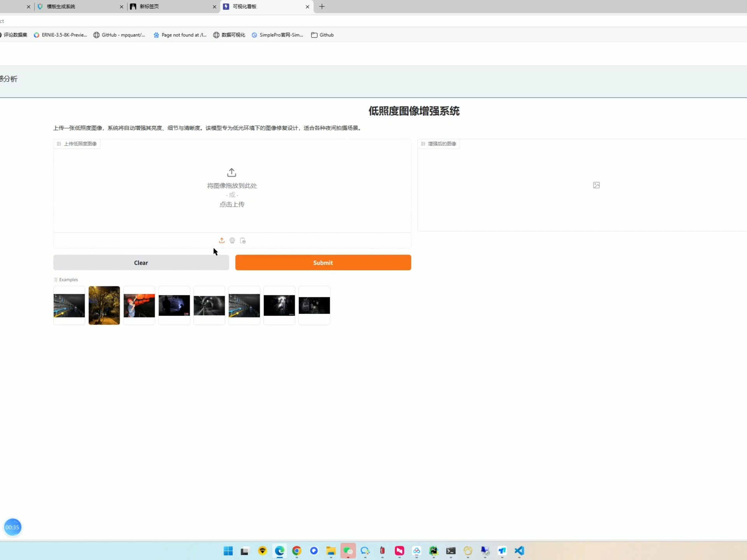The width and height of the screenshot is (747, 560).
Task: Open the SimplePro官网 bookmark
Action: [277, 35]
